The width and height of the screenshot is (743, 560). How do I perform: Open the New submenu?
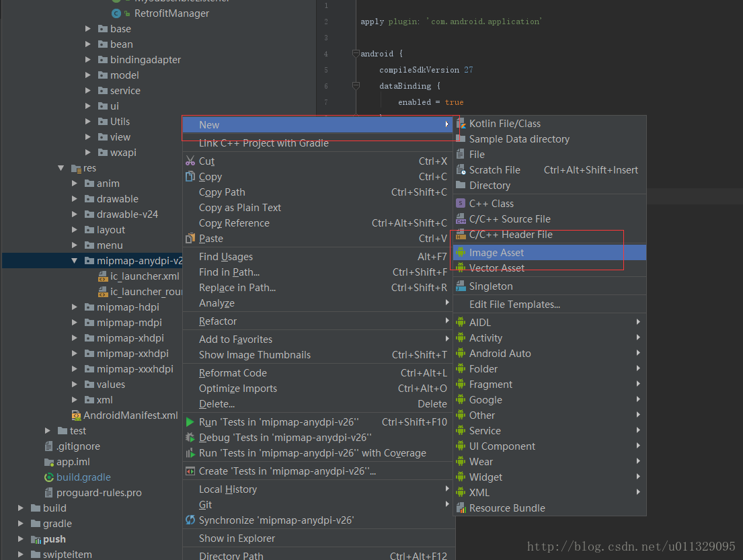(317, 124)
